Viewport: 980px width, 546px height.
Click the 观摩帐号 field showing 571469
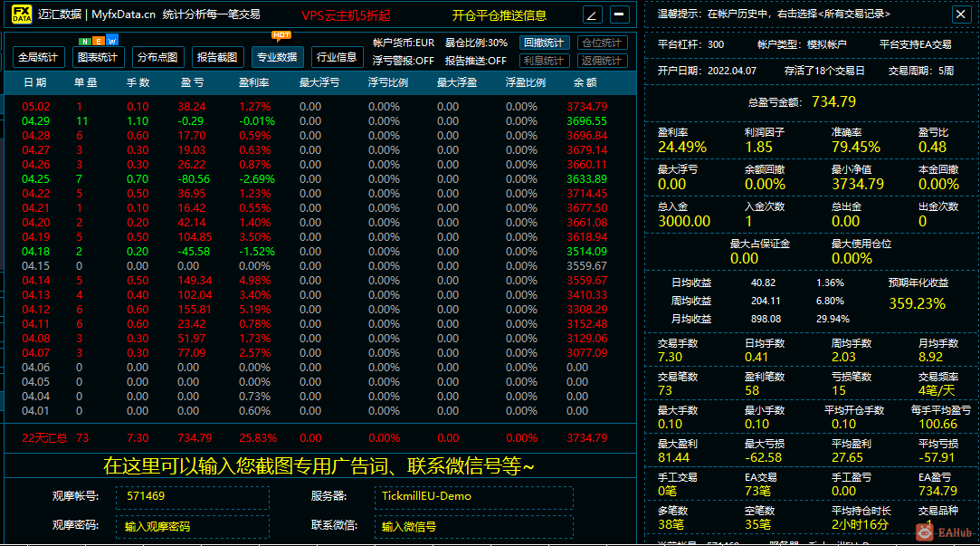pyautogui.click(x=193, y=496)
